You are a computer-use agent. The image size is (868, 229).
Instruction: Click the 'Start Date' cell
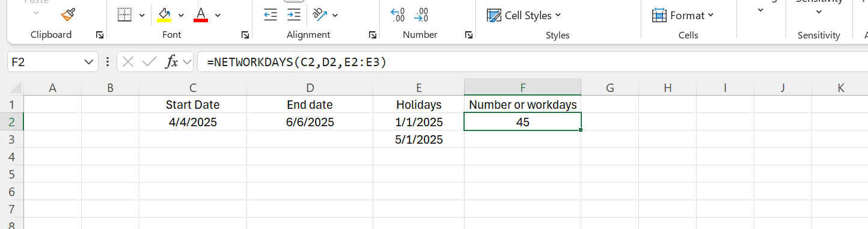[192, 105]
